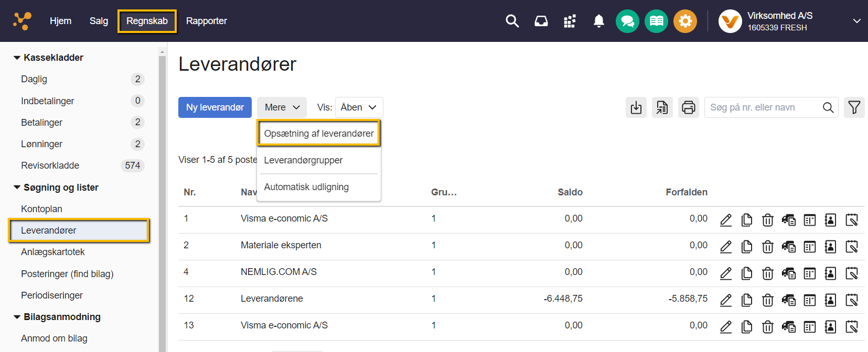This screenshot has width=868, height=352.
Task: Copy supplier Leverandørene using the copy icon
Action: 746,300
